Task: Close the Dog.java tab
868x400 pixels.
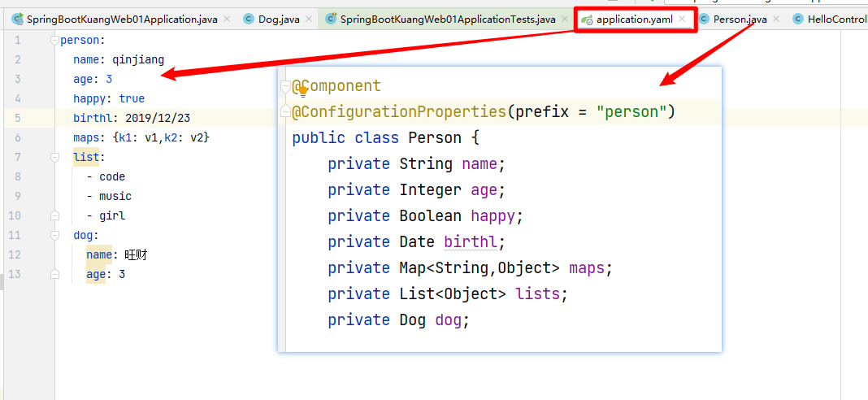Action: (x=308, y=20)
